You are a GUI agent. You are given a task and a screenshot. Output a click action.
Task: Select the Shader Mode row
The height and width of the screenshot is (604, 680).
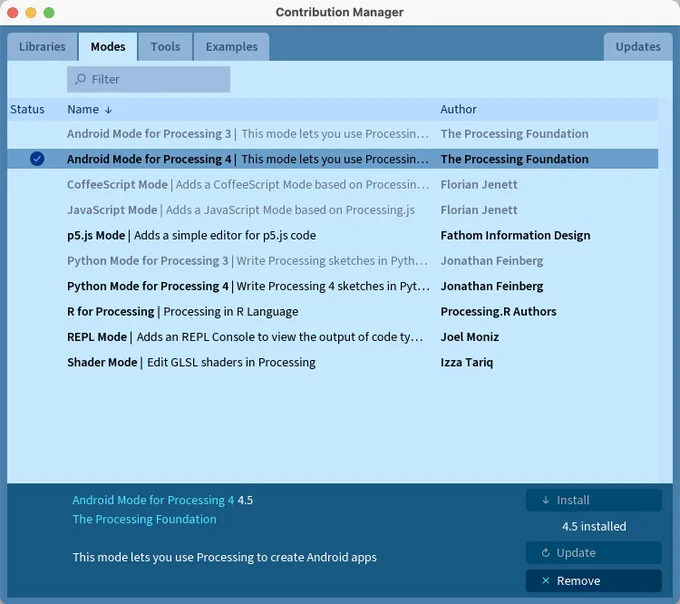(x=333, y=362)
